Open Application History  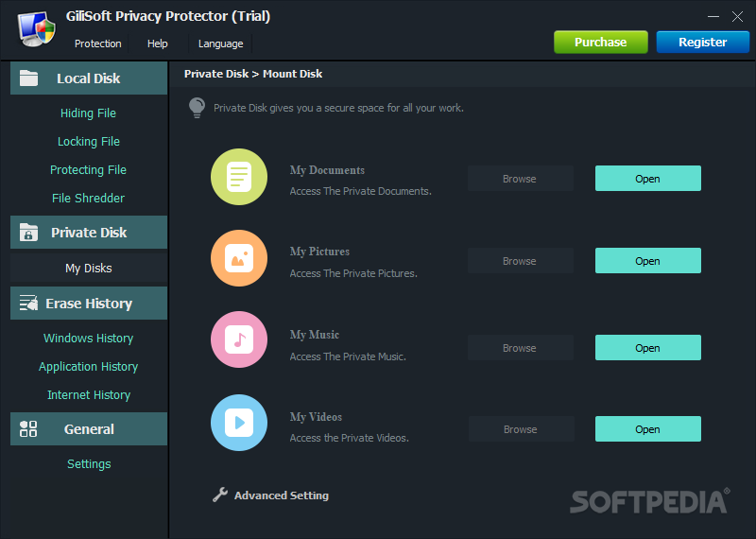(88, 366)
